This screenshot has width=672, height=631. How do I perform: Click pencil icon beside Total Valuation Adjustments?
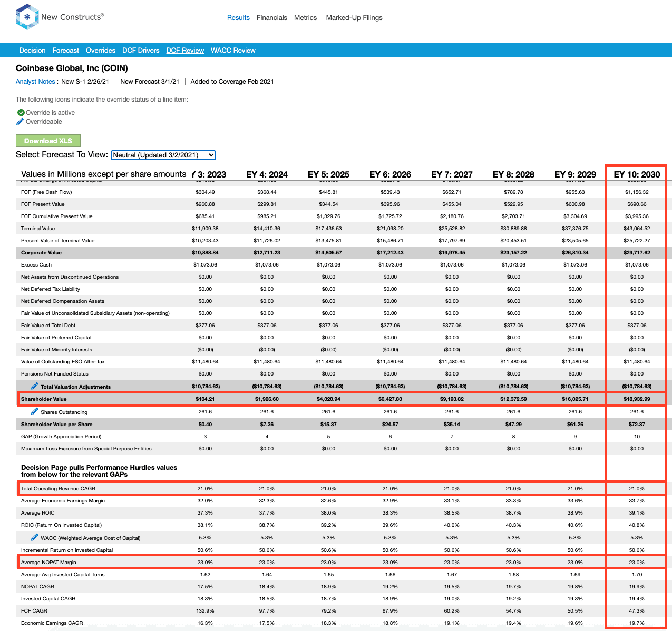coord(34,386)
